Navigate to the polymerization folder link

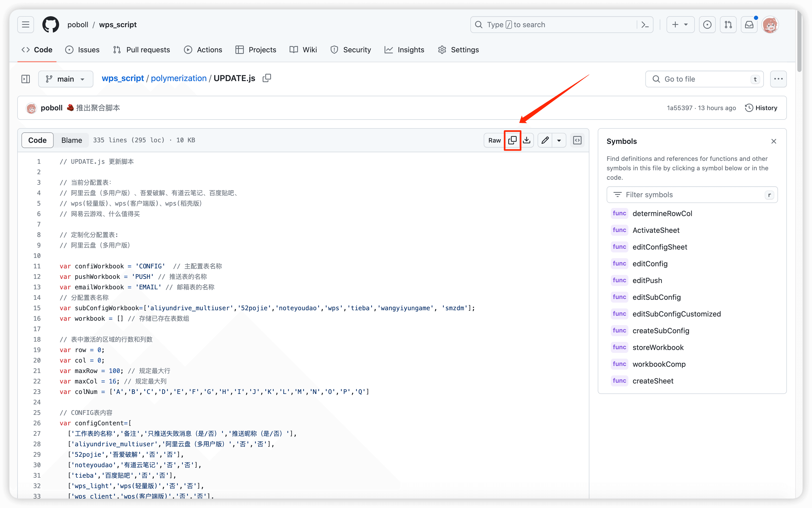[x=179, y=78]
